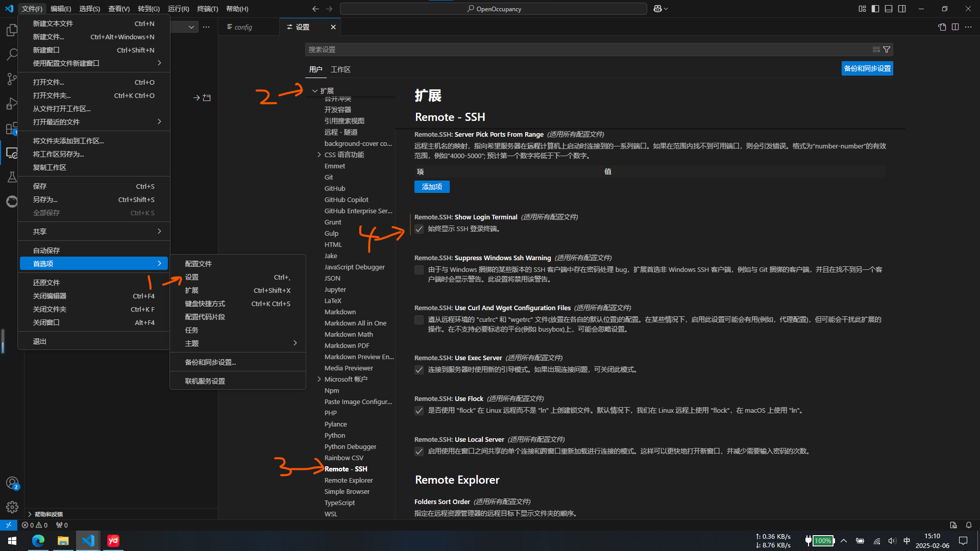
Task: Open Source Control view in activity bar
Action: coord(12,79)
